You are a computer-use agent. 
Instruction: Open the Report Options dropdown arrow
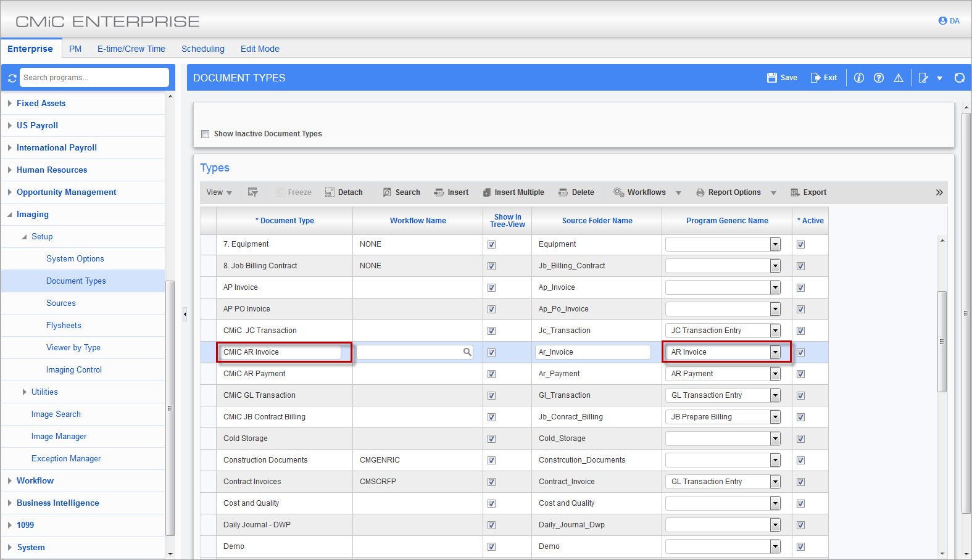(773, 193)
